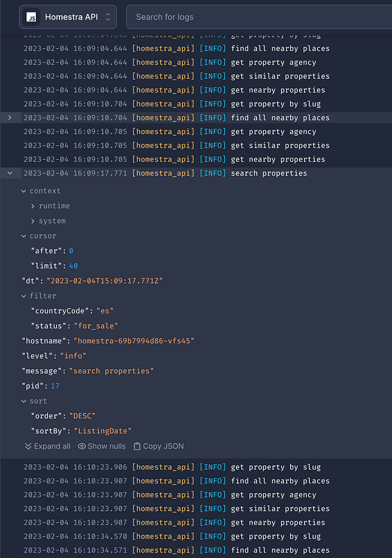The width and height of the screenshot is (392, 558).
Task: Click the pid value 17
Action: click(55, 386)
